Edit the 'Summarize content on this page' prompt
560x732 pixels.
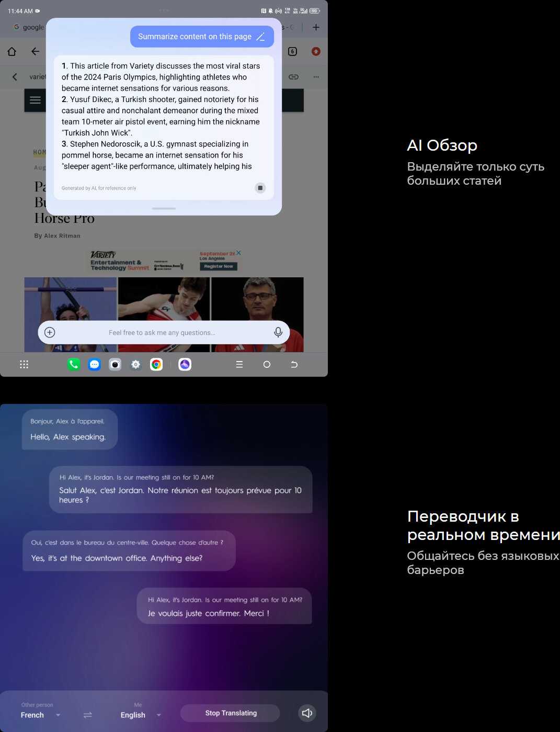click(x=260, y=37)
